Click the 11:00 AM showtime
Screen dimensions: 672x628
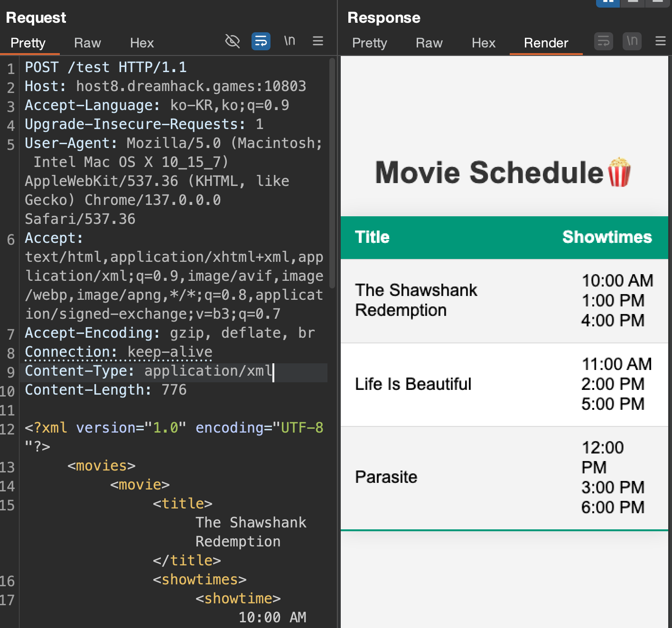coord(617,364)
